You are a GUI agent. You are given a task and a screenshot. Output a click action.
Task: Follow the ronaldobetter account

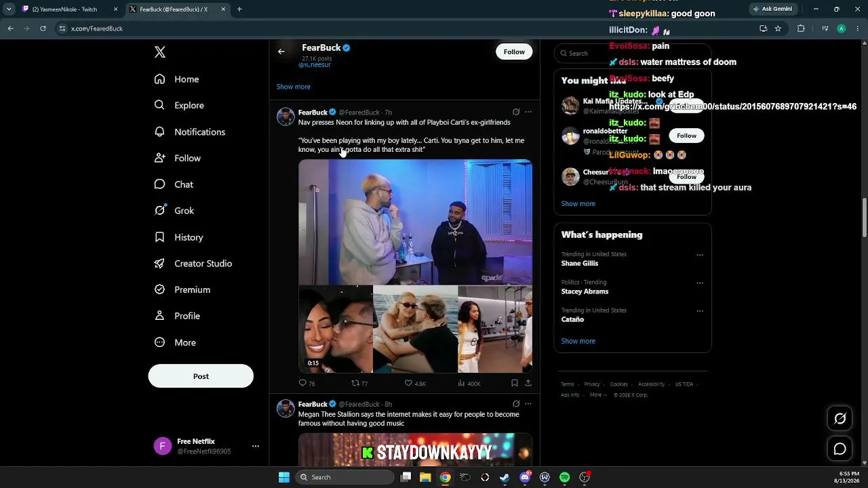tap(686, 136)
